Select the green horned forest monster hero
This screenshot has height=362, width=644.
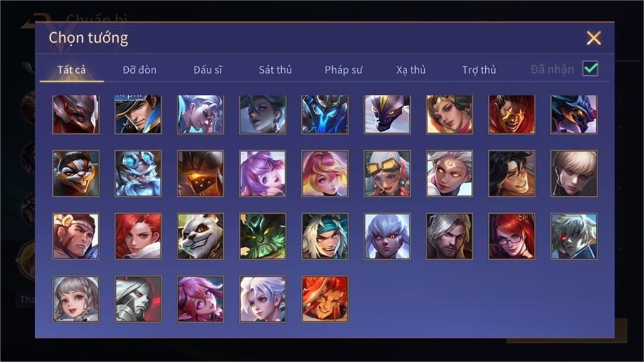(x=263, y=236)
